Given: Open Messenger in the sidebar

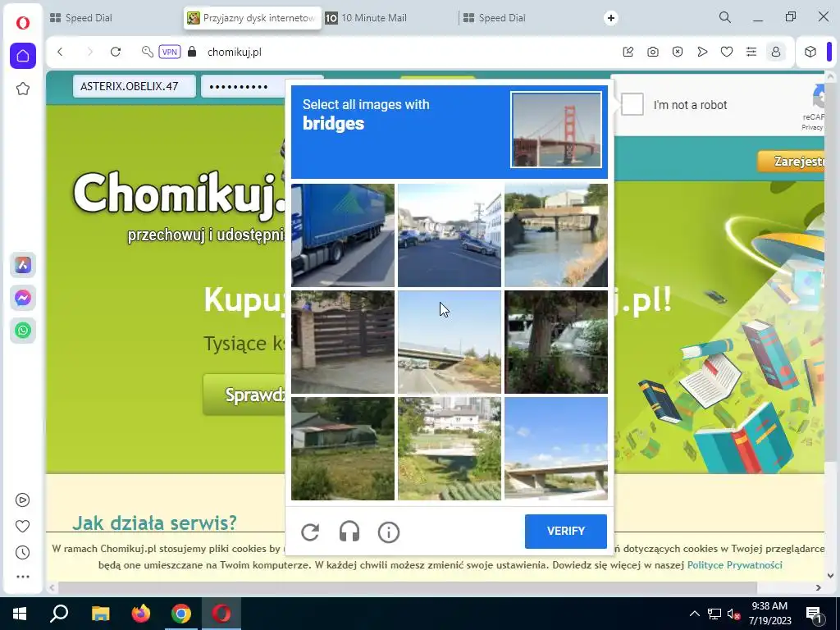Looking at the screenshot, I should (x=23, y=298).
